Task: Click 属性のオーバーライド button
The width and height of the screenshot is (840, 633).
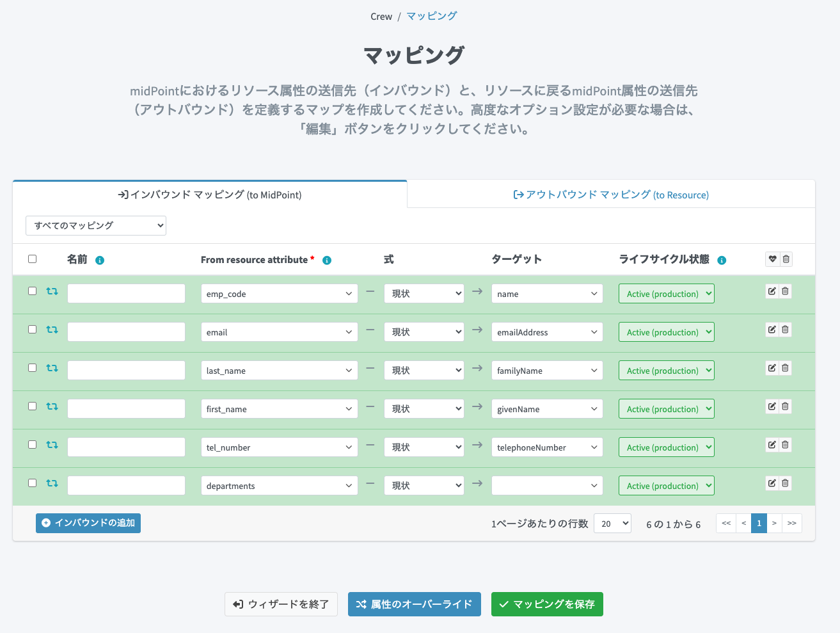Action: (x=415, y=604)
